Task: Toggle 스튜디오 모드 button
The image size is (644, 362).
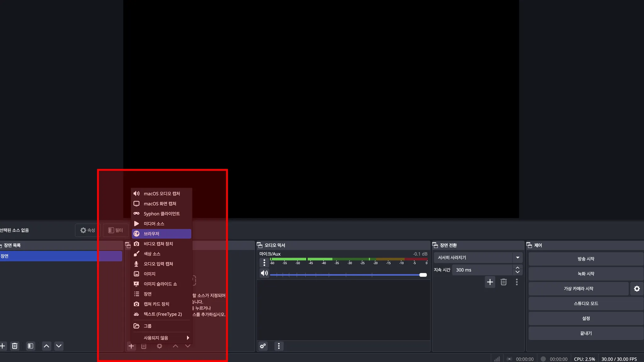Action: point(586,303)
